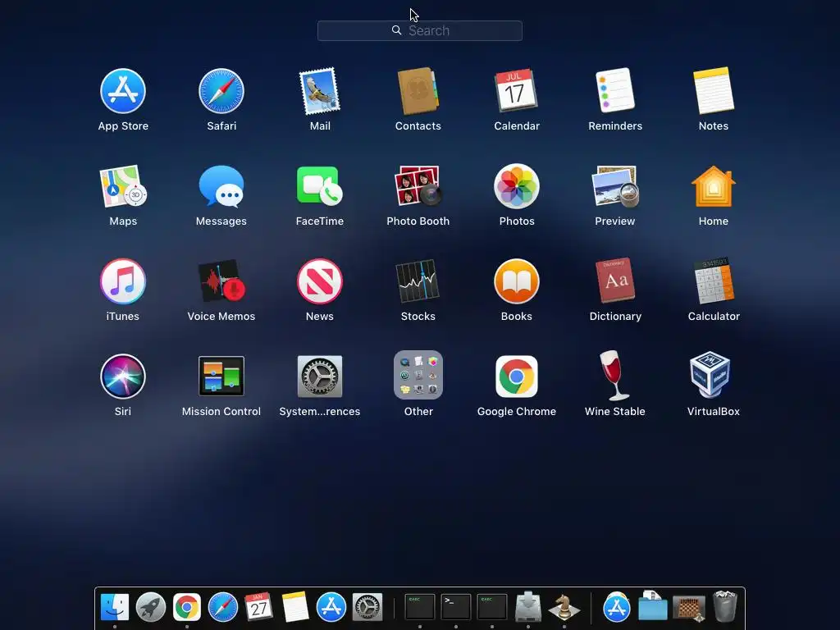Open Notes from the Dock

[295, 607]
